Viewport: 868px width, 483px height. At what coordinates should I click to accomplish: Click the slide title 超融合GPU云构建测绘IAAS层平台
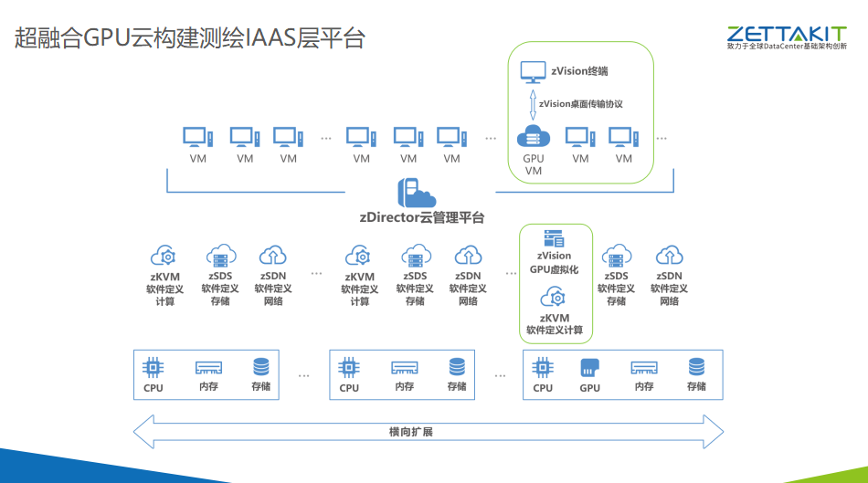click(189, 38)
